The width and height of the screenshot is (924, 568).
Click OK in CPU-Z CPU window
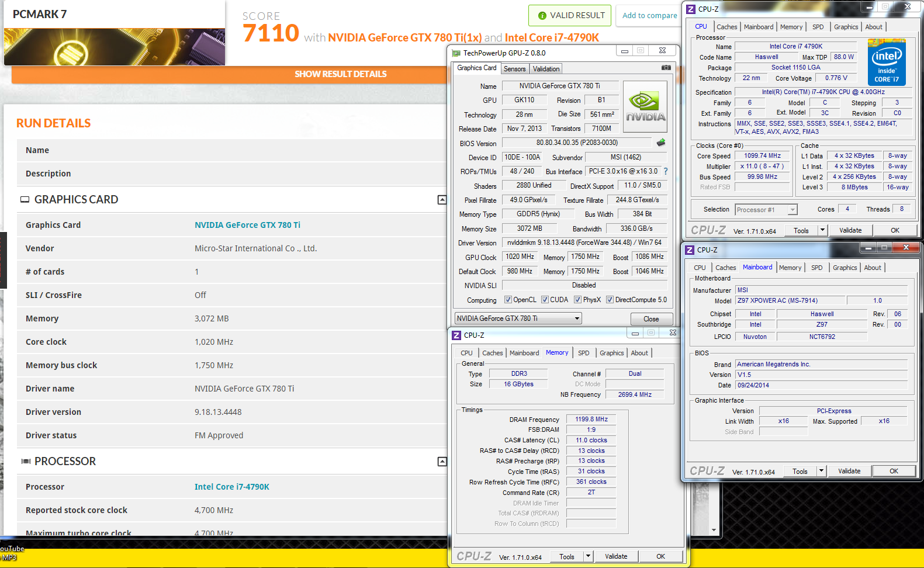[x=895, y=230]
